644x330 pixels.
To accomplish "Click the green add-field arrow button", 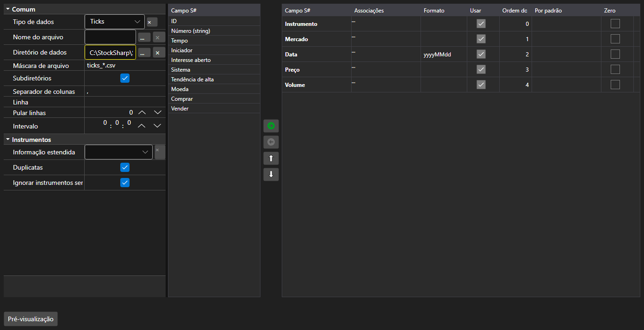I will tap(271, 126).
